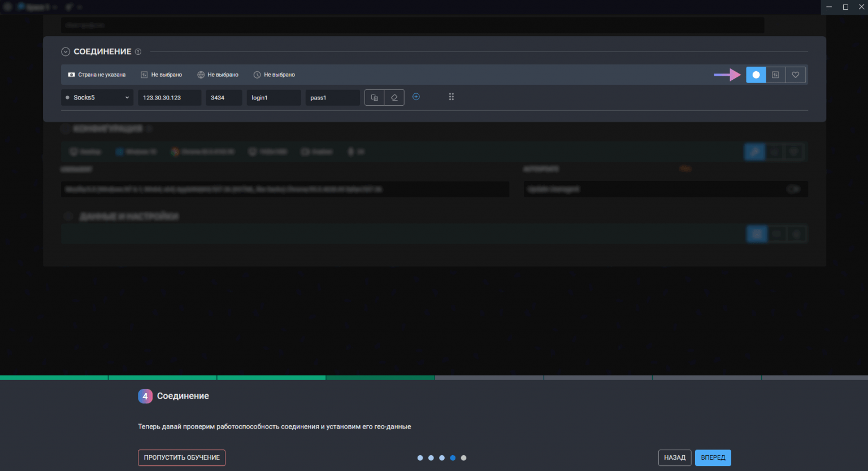
Task: Click 'Не выбрано' next to the globe icon
Action: 218,75
